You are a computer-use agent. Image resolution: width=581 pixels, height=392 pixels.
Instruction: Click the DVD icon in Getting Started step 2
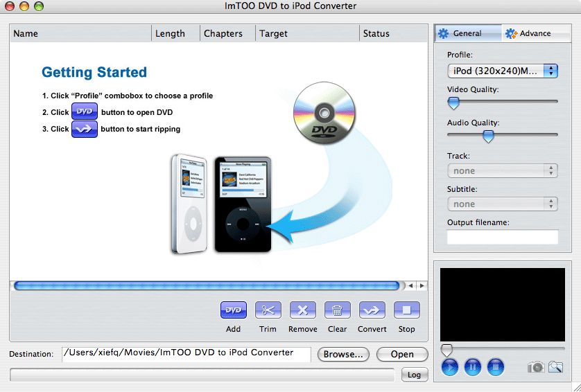click(85, 112)
